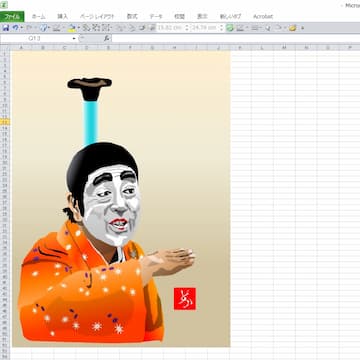Click the Undo arrow icon
Viewport: 360px width, 360px height.
pos(15,28)
